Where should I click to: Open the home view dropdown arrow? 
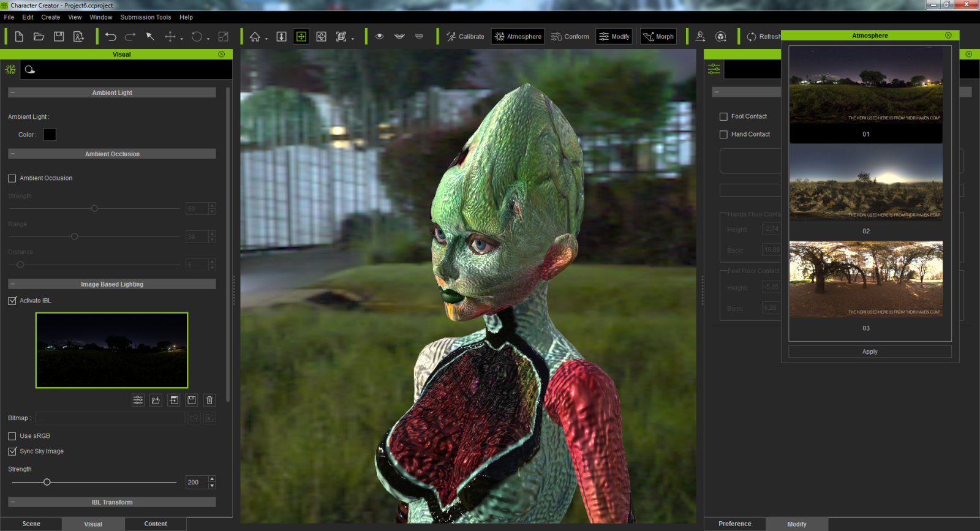pyautogui.click(x=266, y=39)
